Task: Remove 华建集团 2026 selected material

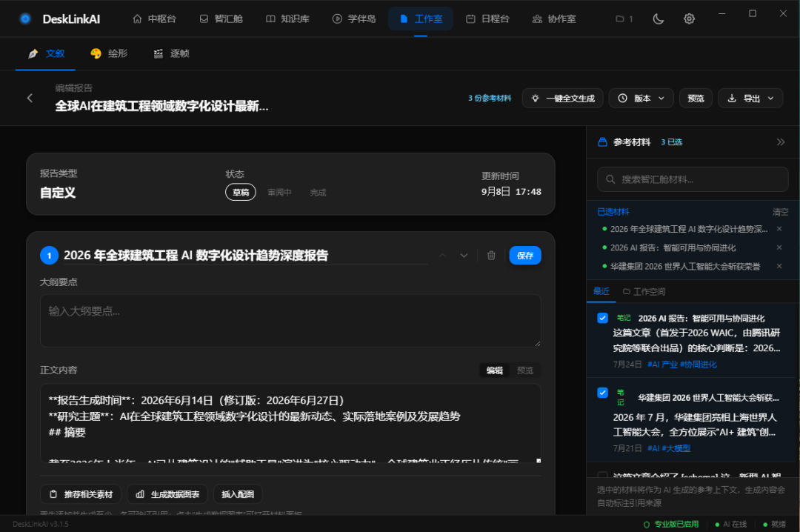Action: tap(779, 266)
